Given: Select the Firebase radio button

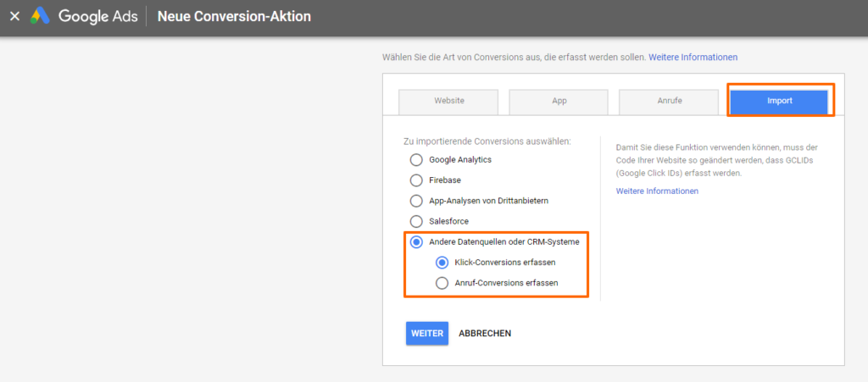Looking at the screenshot, I should (x=415, y=180).
